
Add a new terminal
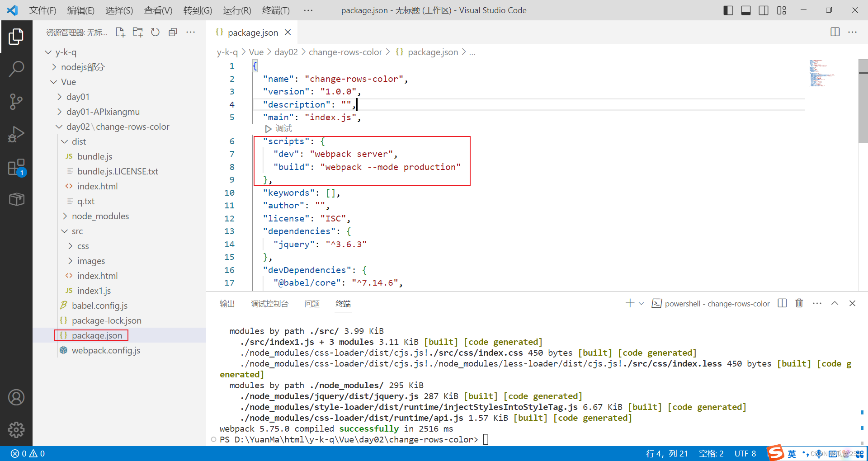(630, 303)
